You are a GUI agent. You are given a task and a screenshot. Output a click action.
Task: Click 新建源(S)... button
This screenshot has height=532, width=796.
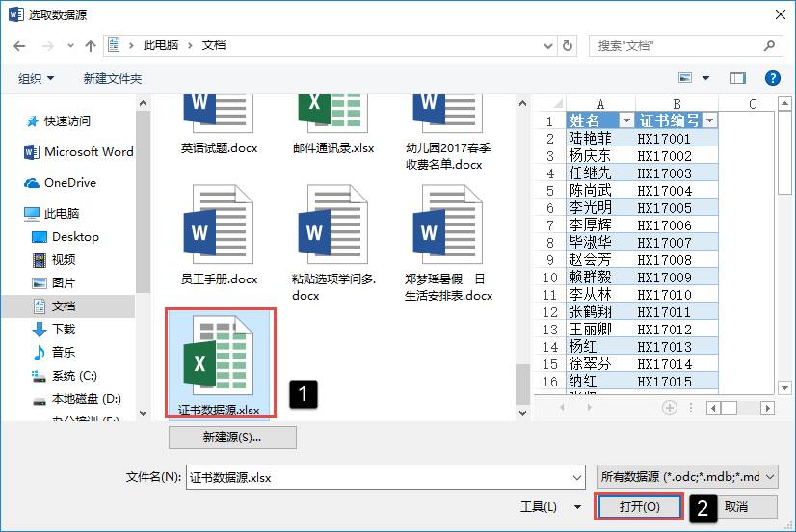point(232,438)
